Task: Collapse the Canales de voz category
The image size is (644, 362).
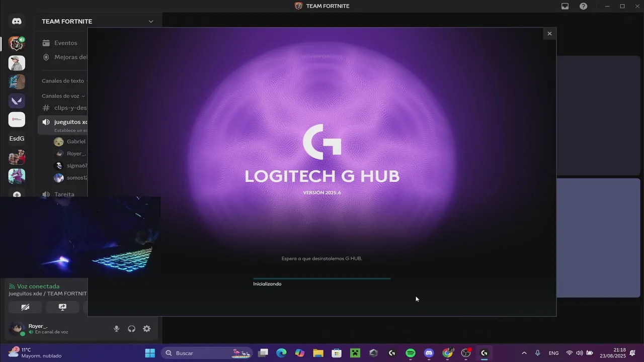Action: tap(63, 96)
